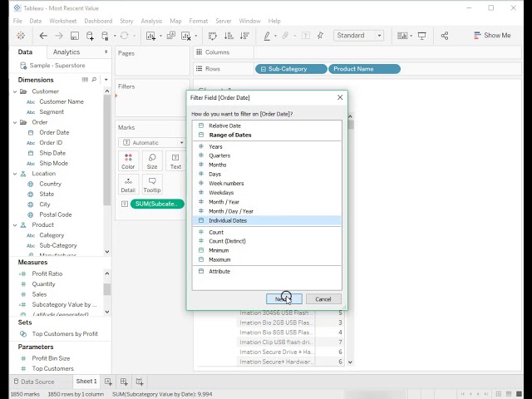This screenshot has height=399, width=532.
Task: Click the Show Me button
Action: [492, 35]
